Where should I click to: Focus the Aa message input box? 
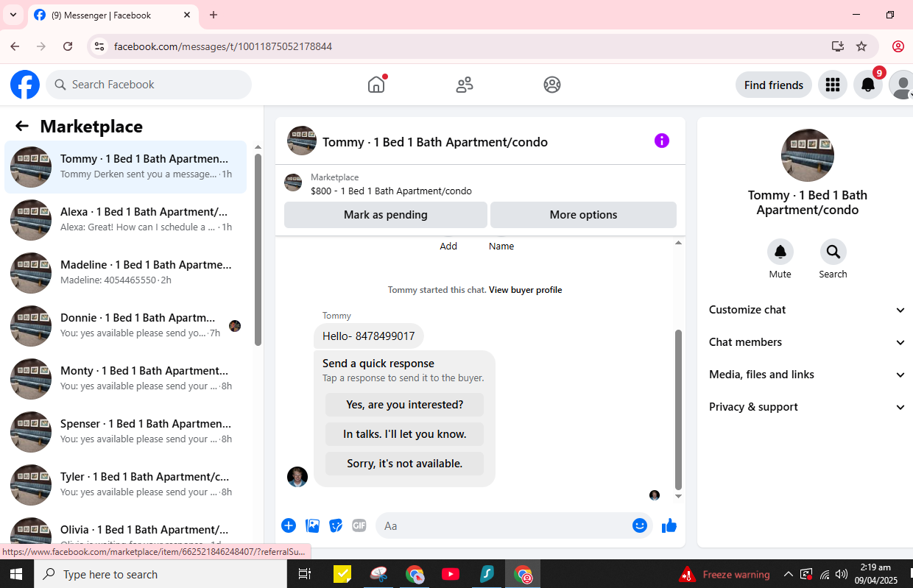(x=514, y=525)
